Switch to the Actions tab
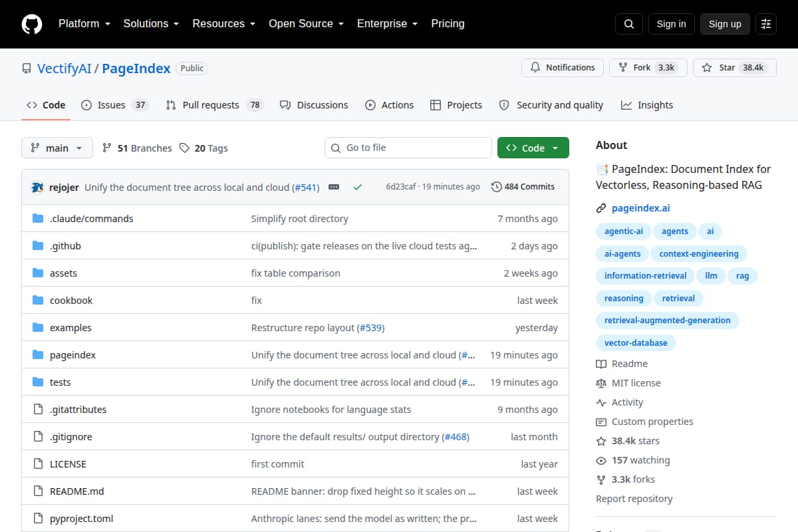 point(390,105)
